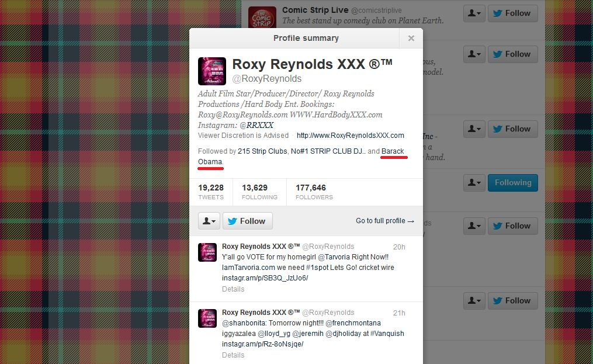
Task: Click the Comic Strip Live avatar
Action: [x=262, y=17]
